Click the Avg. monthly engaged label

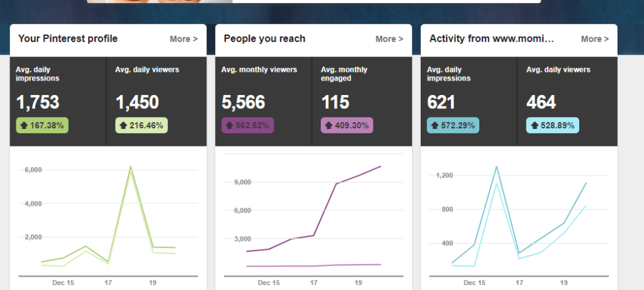pos(344,74)
